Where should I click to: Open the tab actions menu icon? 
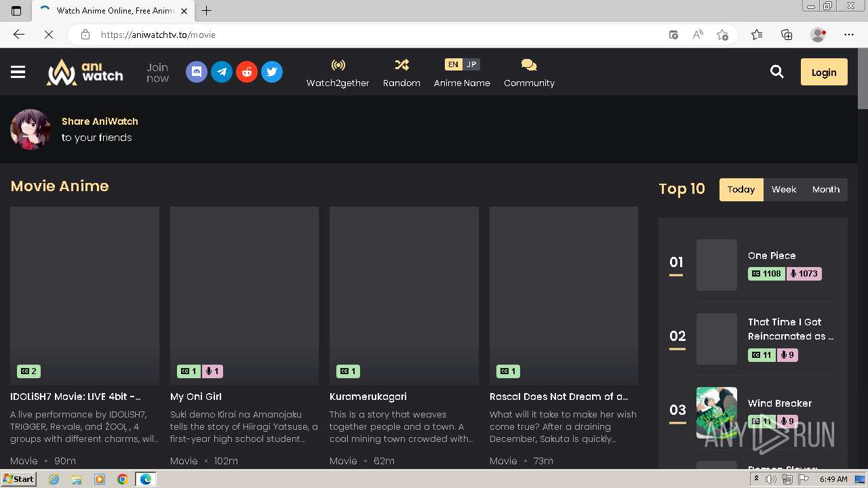(x=16, y=10)
